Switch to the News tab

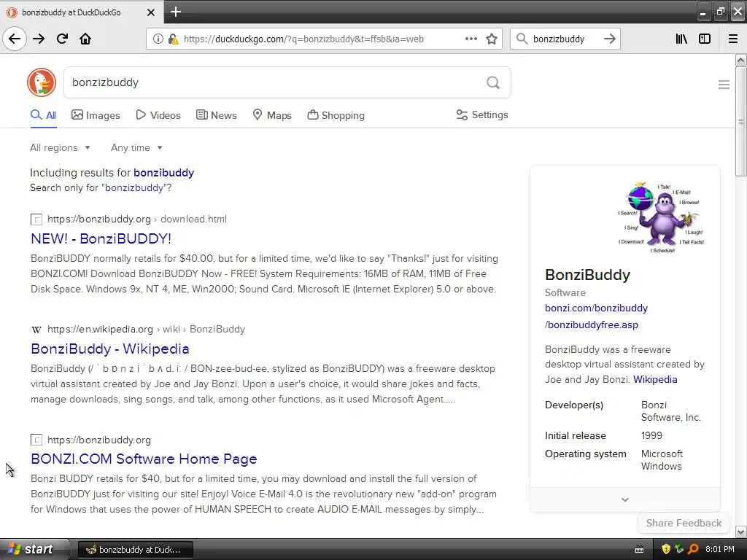216,115
